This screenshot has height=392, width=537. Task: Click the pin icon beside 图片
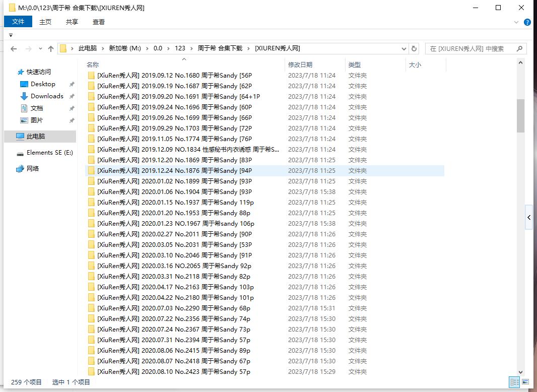pyautogui.click(x=72, y=120)
